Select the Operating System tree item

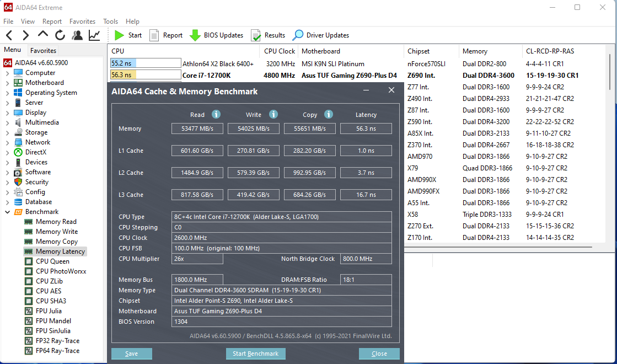tap(51, 93)
